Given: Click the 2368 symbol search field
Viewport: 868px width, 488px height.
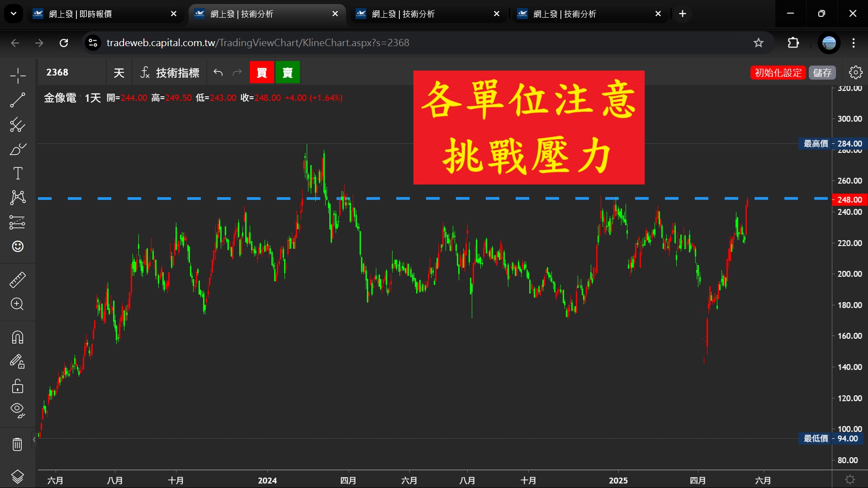Looking at the screenshot, I should tap(71, 72).
